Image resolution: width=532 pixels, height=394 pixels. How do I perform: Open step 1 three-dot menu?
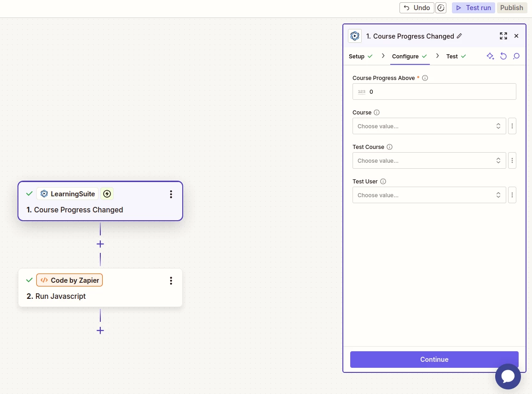coord(171,194)
